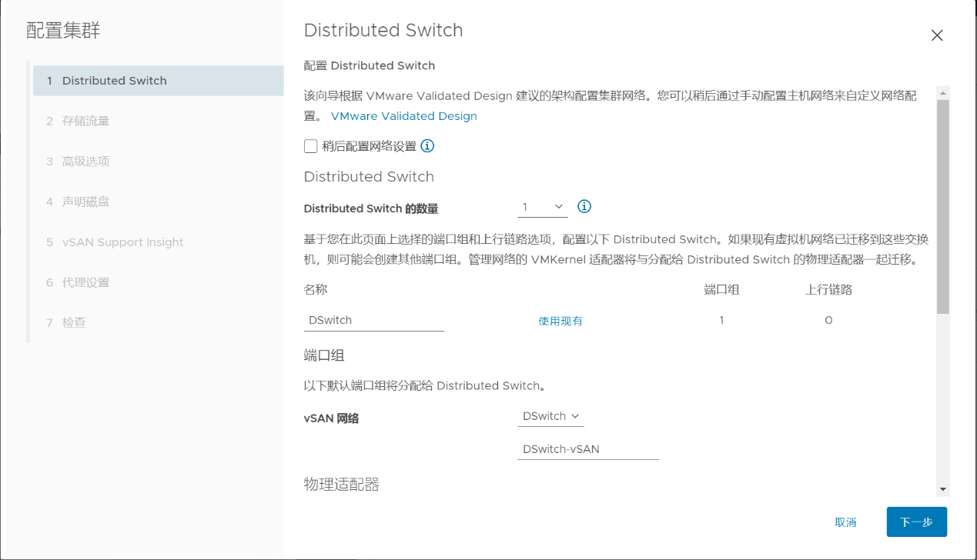Close the configure cluster dialog
This screenshot has width=977, height=560.
(937, 35)
